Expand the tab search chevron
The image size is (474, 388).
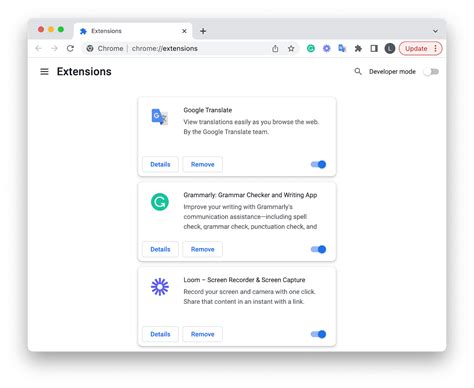pyautogui.click(x=435, y=31)
